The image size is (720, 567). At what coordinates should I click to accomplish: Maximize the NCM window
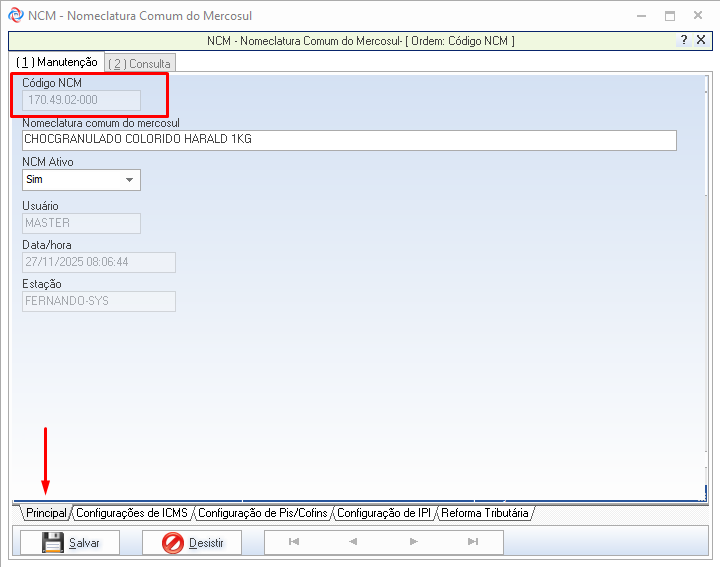coord(670,15)
